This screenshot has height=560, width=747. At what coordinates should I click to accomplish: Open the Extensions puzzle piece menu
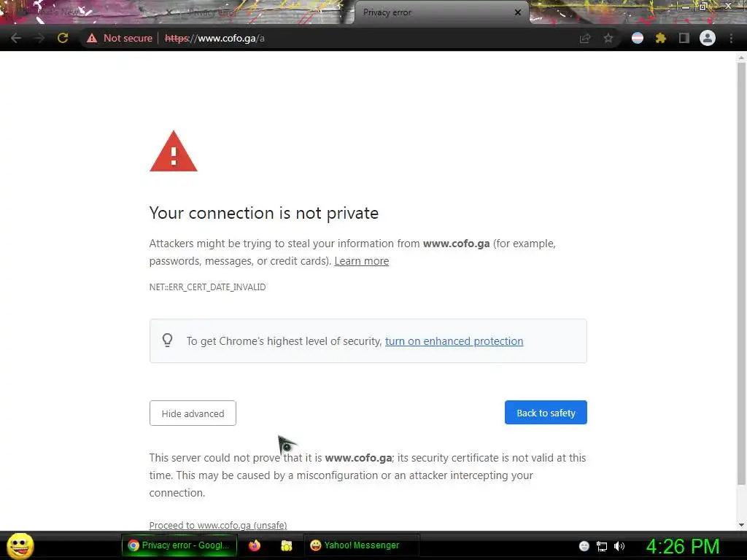coord(661,38)
